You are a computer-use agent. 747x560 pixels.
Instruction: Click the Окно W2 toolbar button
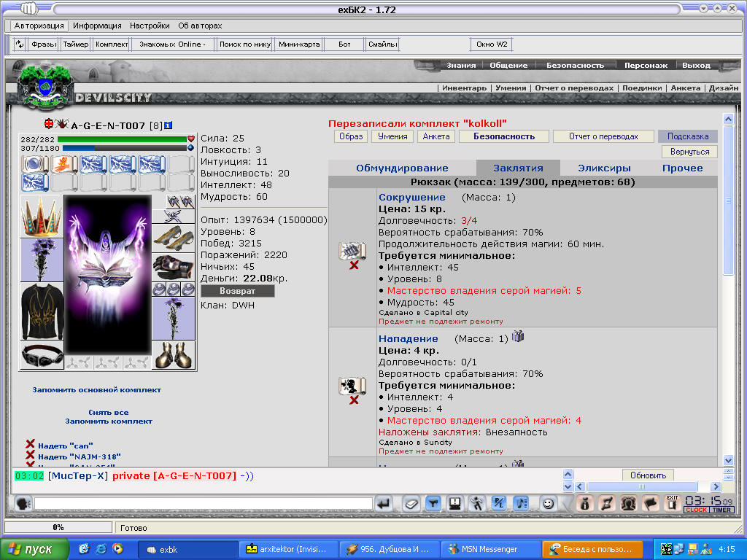point(492,44)
